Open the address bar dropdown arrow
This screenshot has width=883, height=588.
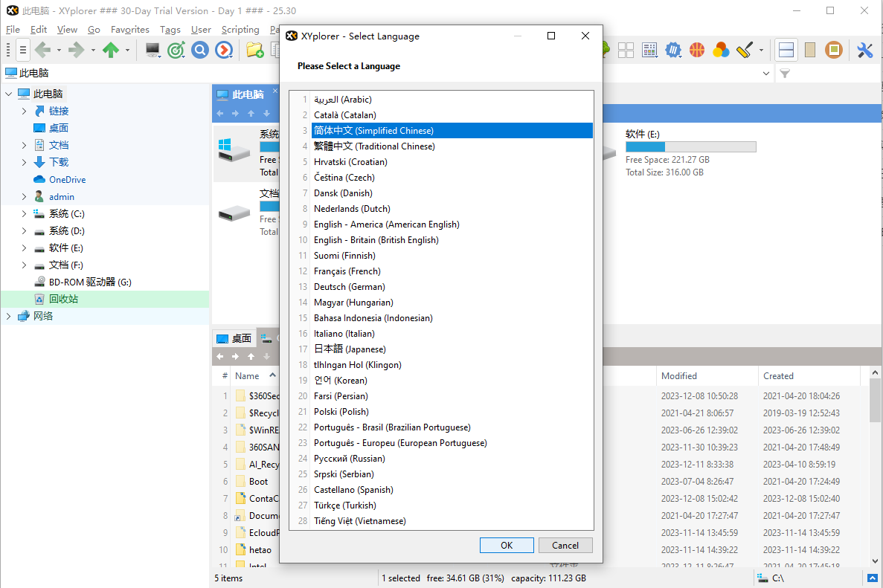pyautogui.click(x=767, y=74)
